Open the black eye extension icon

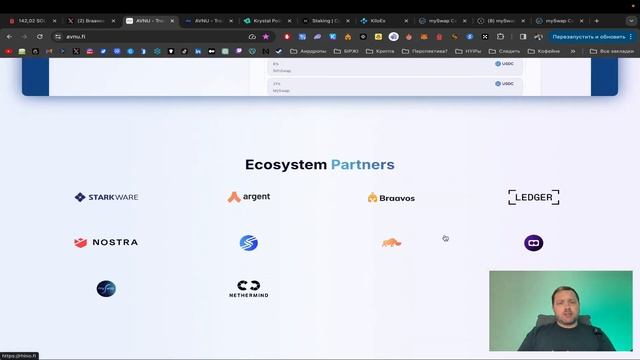[363, 37]
